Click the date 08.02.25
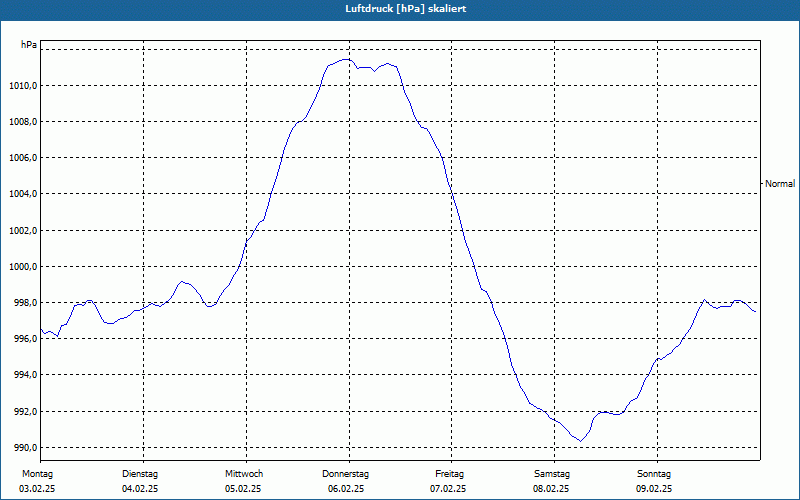800x500 pixels. point(551,489)
